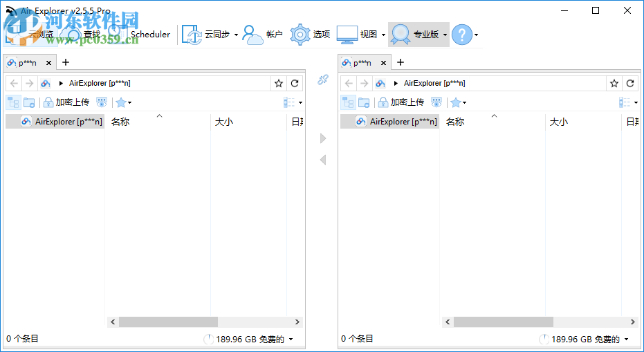Click right pane AirExplorer [p***n] path text

[x=434, y=84]
